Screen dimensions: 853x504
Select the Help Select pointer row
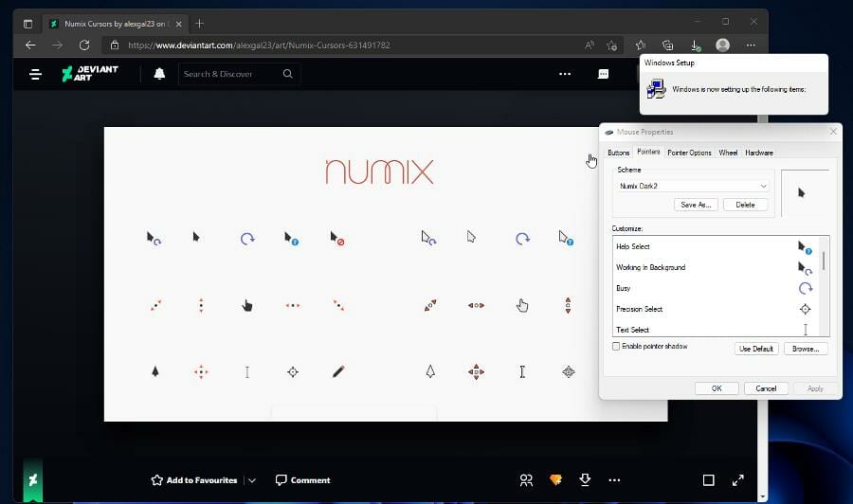tap(717, 247)
